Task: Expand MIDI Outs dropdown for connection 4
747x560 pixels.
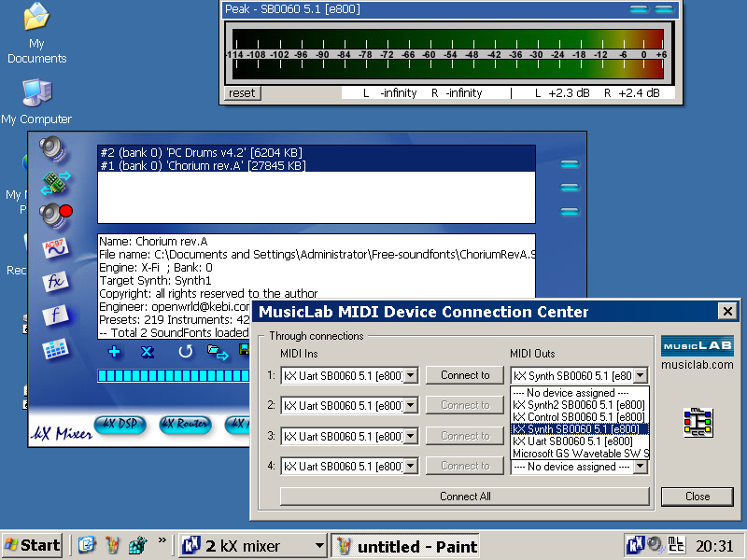Action: [641, 467]
